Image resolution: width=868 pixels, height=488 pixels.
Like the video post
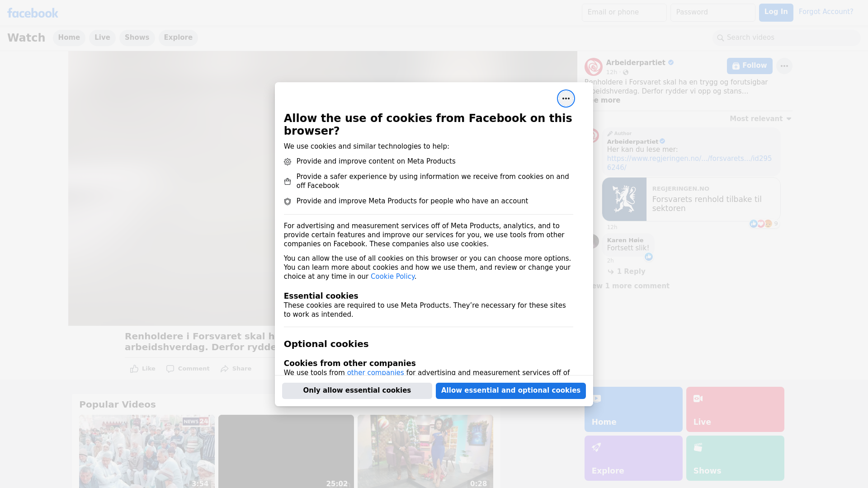pos(142,369)
